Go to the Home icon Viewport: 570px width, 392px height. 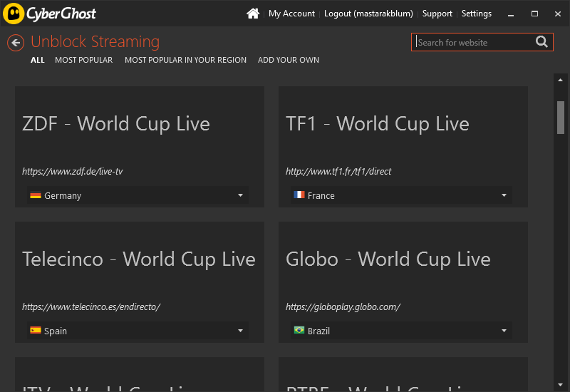[253, 14]
